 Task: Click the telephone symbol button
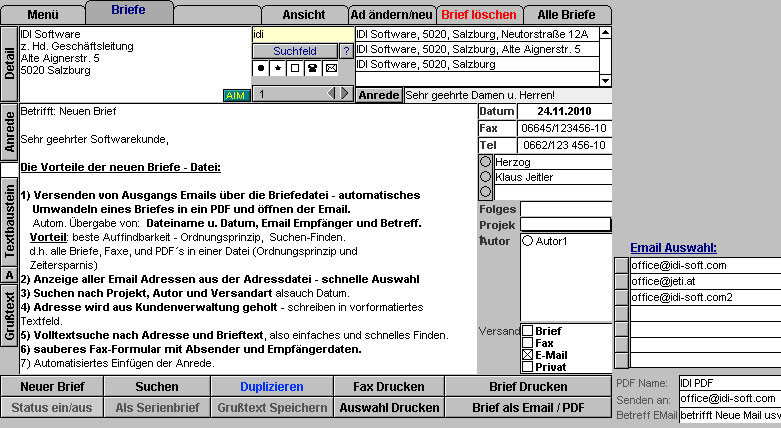pos(312,68)
